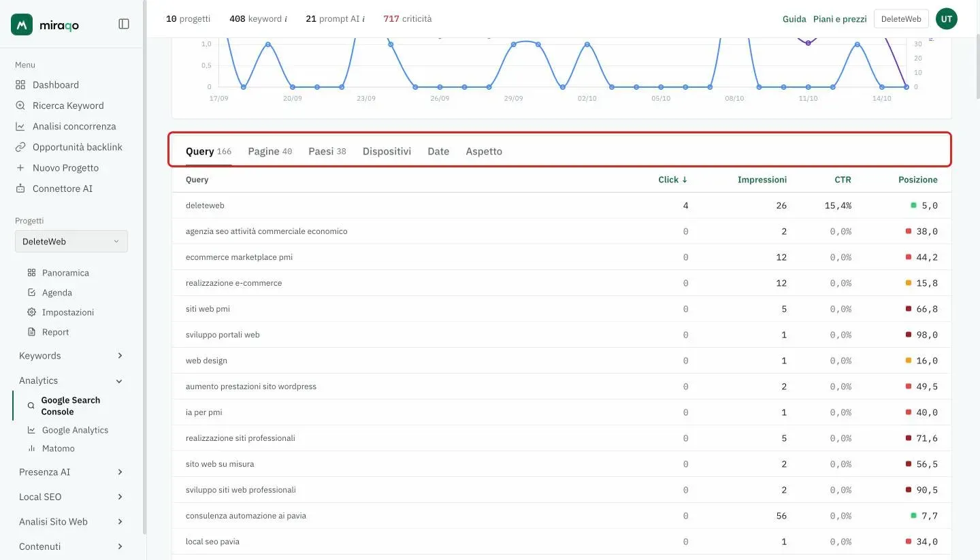
Task: Open the Guida link
Action: click(x=794, y=19)
